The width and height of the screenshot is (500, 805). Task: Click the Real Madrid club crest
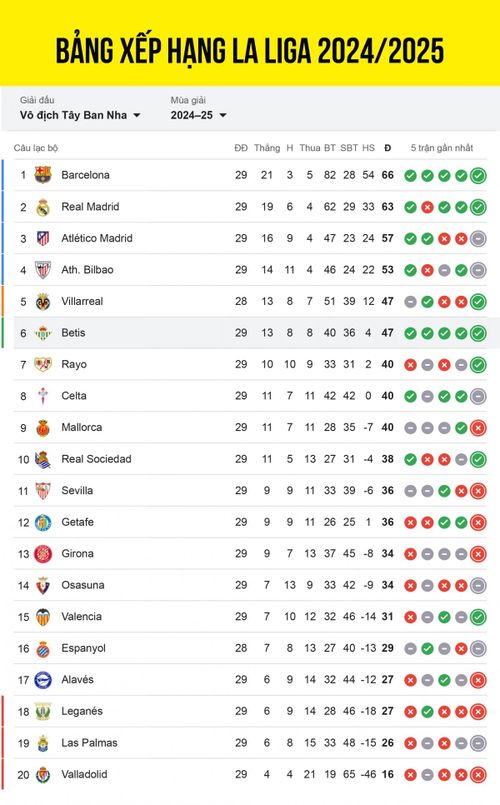(x=43, y=207)
